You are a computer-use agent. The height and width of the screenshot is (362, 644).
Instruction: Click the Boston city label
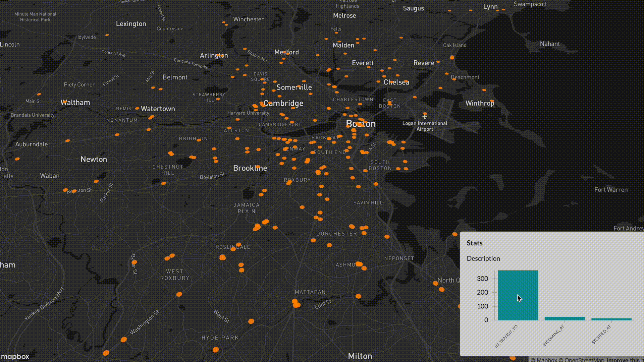click(x=361, y=124)
